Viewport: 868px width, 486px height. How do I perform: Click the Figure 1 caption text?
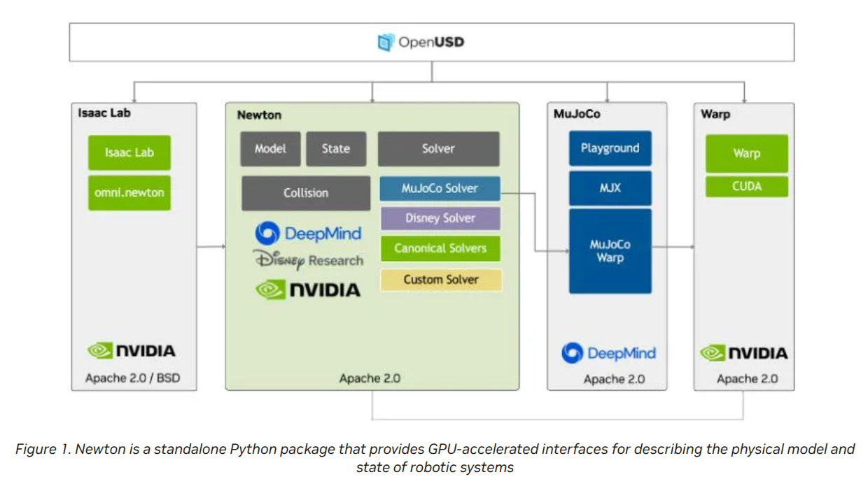click(x=434, y=458)
